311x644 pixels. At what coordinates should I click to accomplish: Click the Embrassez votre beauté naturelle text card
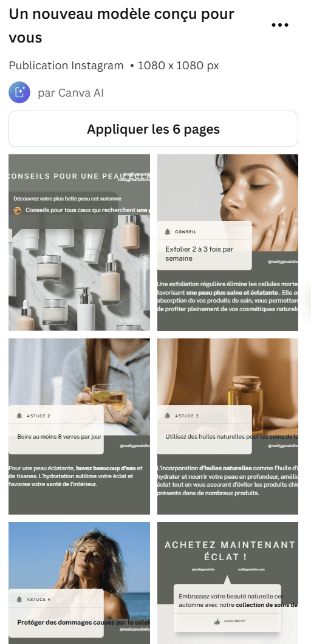[227, 608]
